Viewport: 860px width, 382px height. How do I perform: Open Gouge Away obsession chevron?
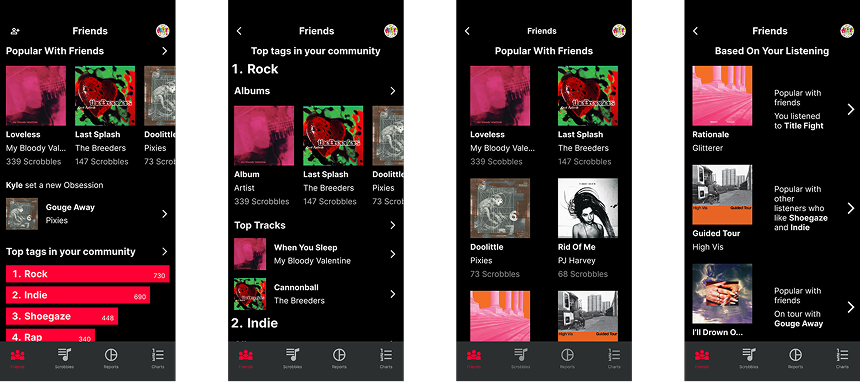[x=165, y=214]
